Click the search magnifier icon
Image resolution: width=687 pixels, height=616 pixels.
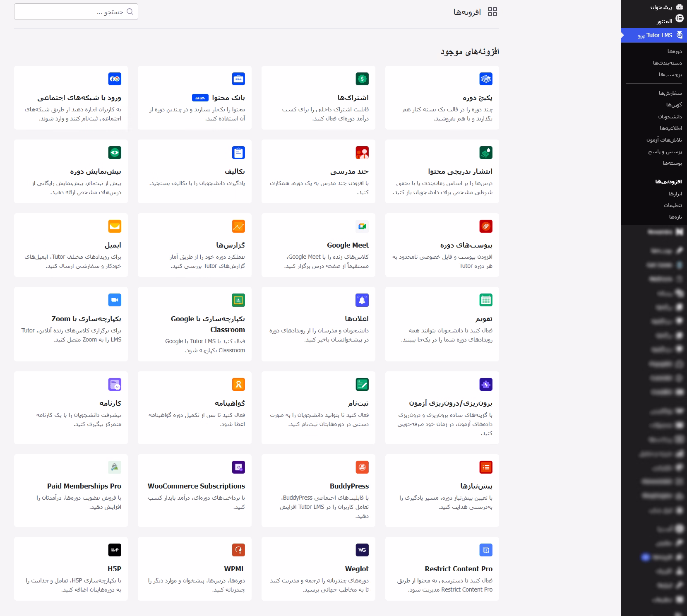tap(130, 12)
